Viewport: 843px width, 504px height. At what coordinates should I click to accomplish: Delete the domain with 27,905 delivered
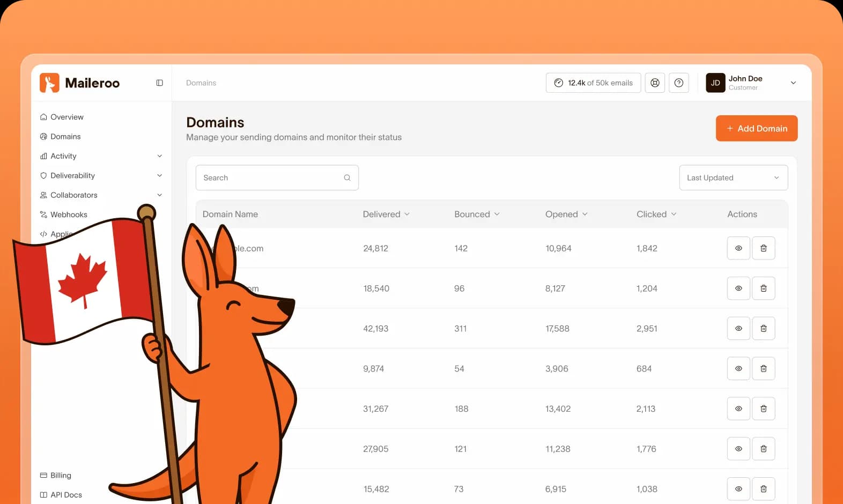pyautogui.click(x=764, y=449)
